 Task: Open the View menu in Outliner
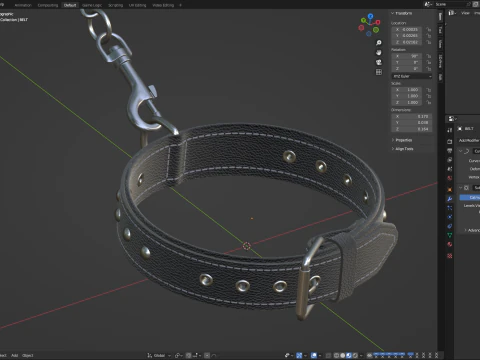465,13
